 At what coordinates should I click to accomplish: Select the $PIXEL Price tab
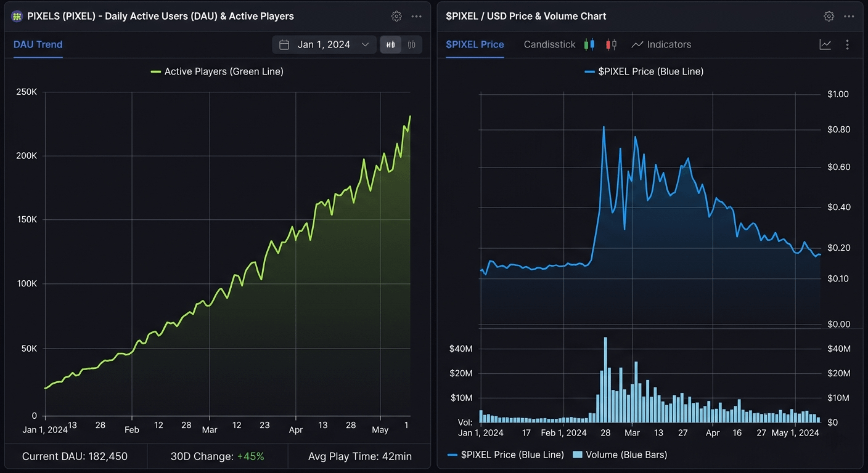click(x=475, y=44)
